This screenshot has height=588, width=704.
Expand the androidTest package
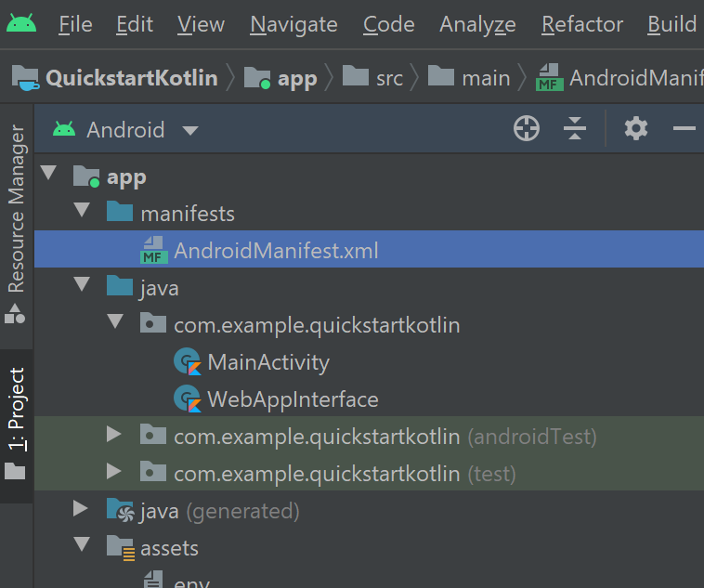point(114,435)
